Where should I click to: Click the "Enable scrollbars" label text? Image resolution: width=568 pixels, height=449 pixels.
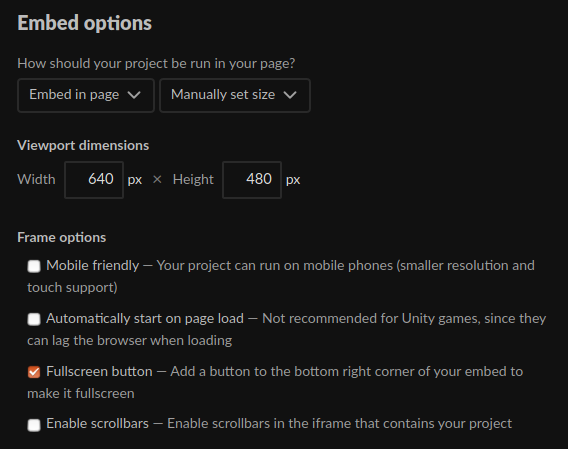(97, 424)
